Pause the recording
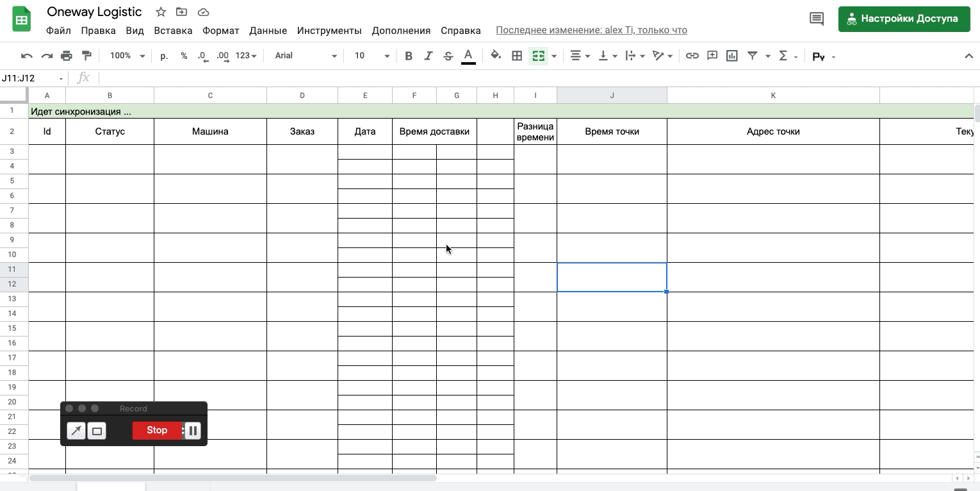 pos(193,430)
